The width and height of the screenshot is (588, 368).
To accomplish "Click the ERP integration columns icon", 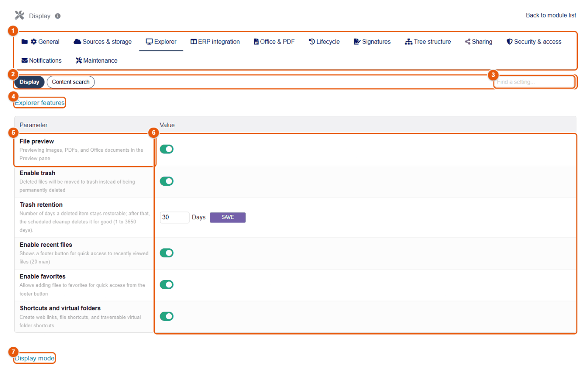I will click(193, 42).
